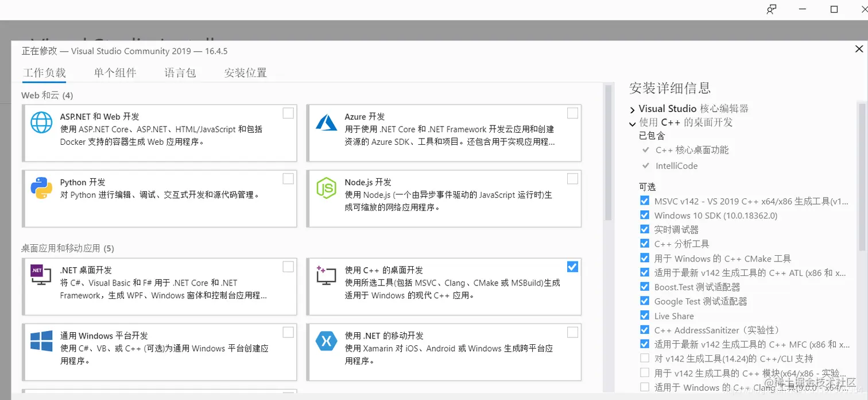
Task: Uncheck the Live Share option
Action: click(644, 316)
